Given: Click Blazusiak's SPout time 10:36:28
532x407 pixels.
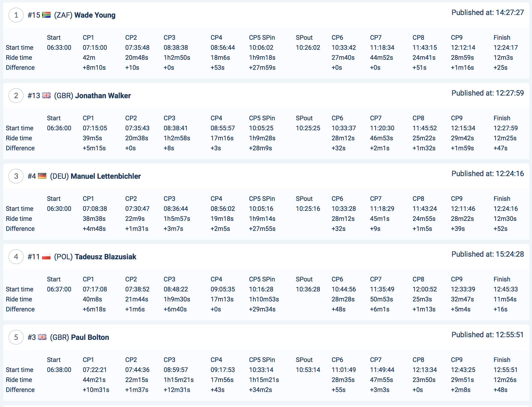Looking at the screenshot, I should [308, 289].
